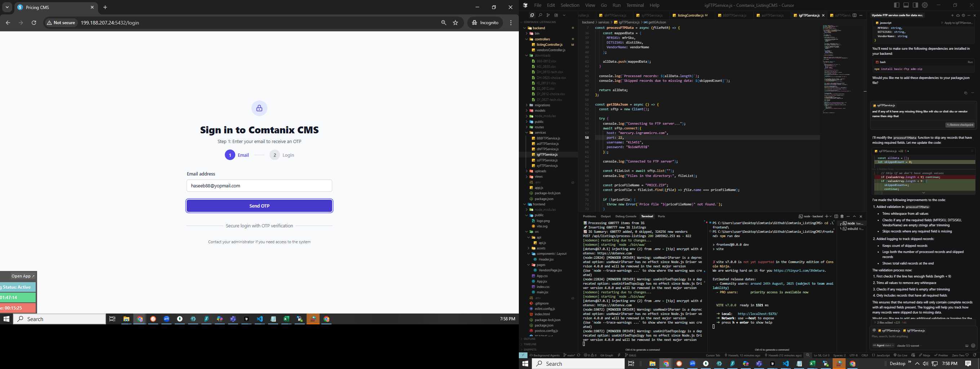The height and width of the screenshot is (369, 980).
Task: Collapse the frontend src folder
Action: [549, 232]
